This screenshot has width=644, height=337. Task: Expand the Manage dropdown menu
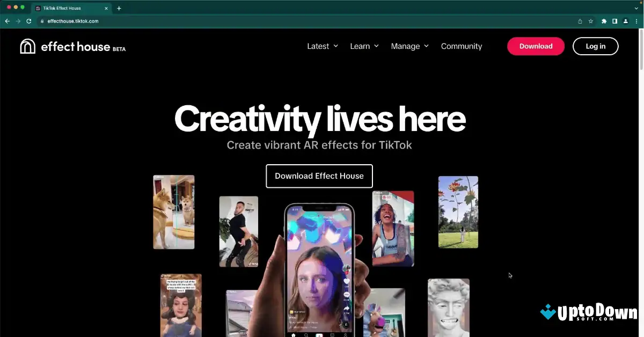(410, 46)
